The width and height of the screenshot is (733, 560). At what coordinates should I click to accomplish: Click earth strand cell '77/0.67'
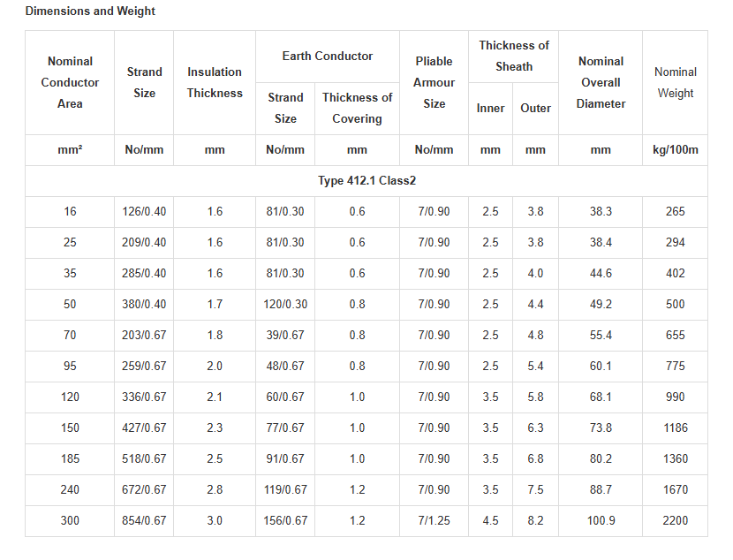[285, 428]
